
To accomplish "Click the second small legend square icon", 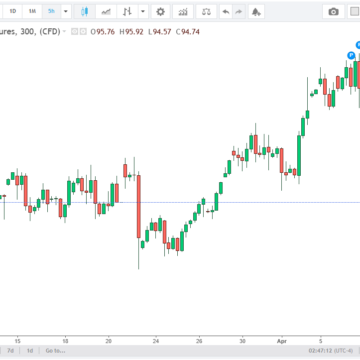I will 83,32.
